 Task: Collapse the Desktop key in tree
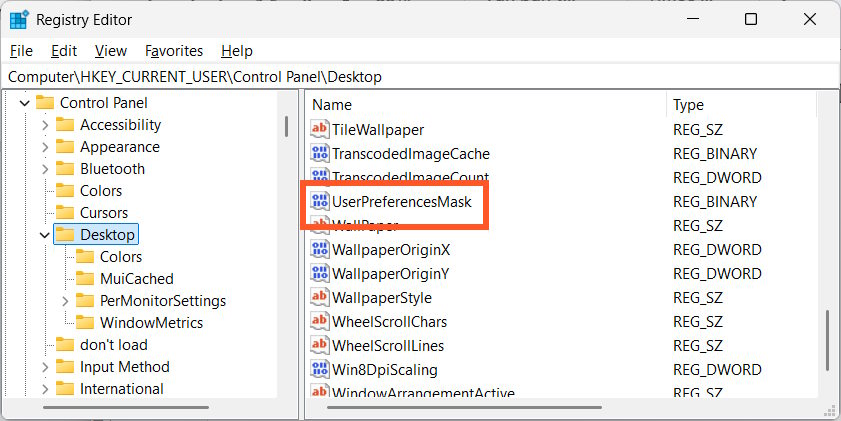pyautogui.click(x=45, y=235)
